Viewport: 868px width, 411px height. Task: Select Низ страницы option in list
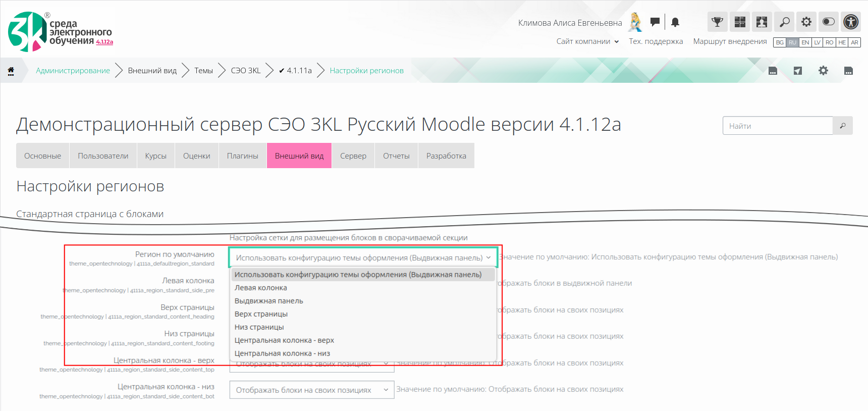pos(259,327)
